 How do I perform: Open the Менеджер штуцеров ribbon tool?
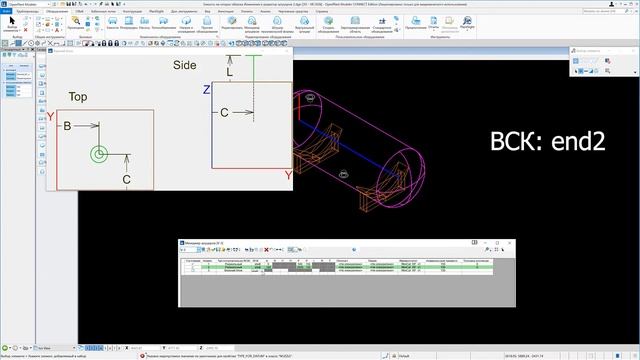click(252, 24)
